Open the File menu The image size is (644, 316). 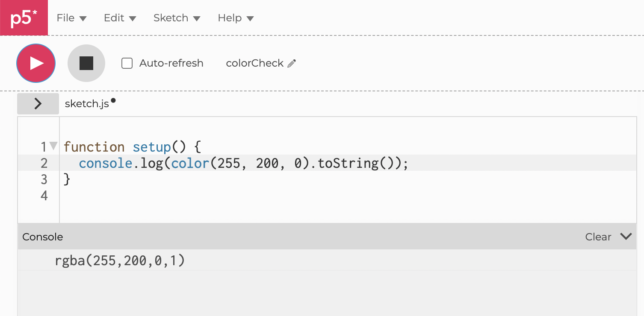point(71,18)
